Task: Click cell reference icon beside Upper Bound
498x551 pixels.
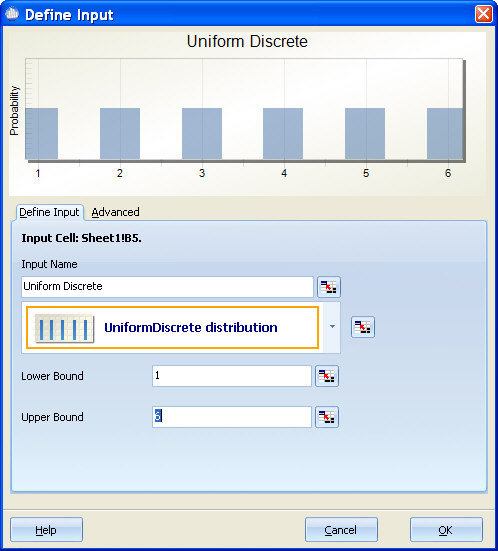Action: (327, 417)
